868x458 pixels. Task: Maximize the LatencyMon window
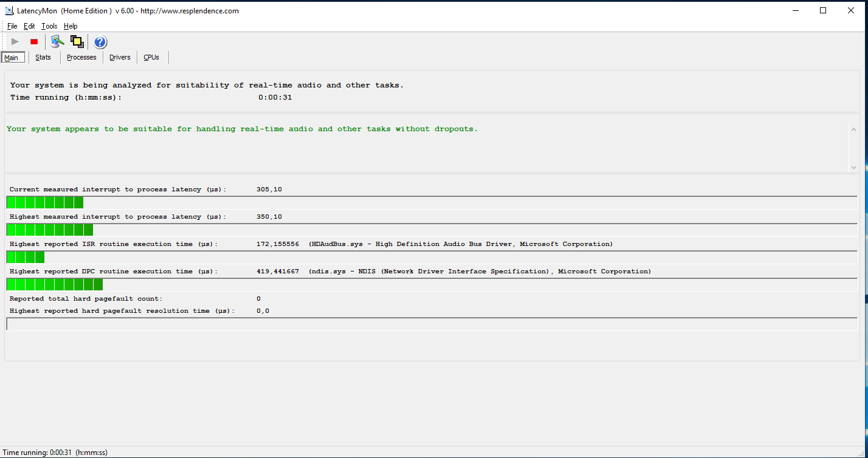tap(823, 10)
